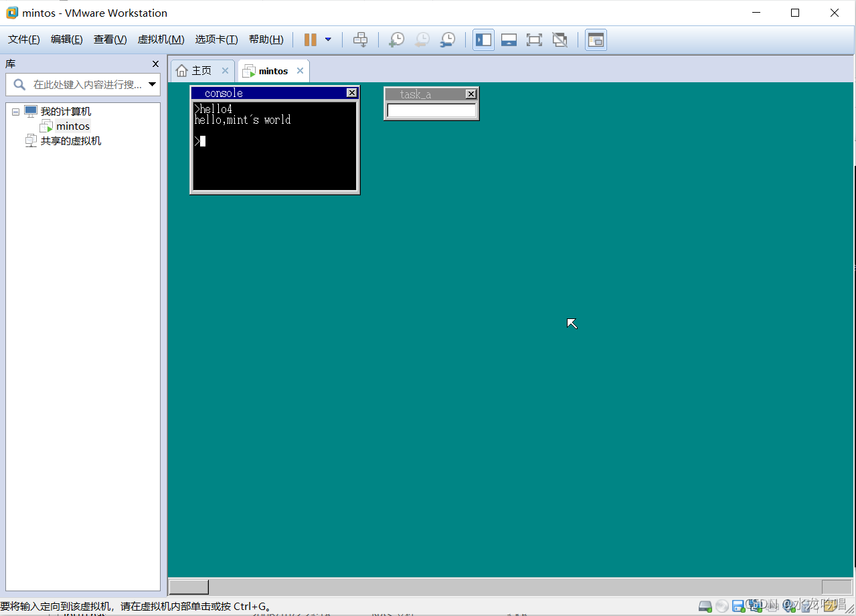Open the 文件(F) menu

[x=24, y=39]
